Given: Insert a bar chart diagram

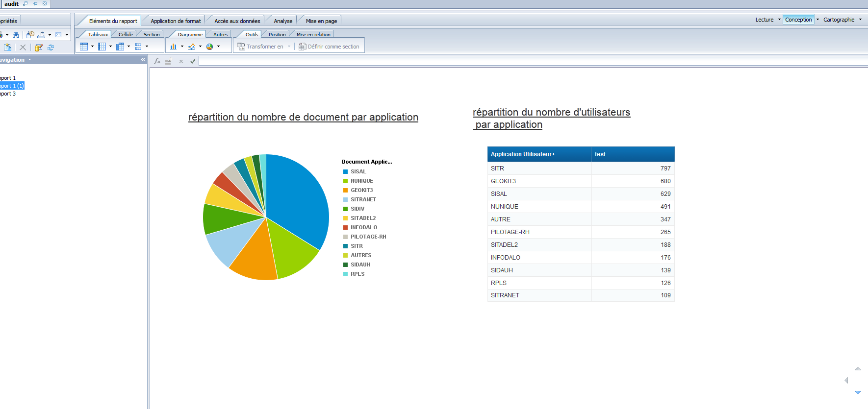Looking at the screenshot, I should pyautogui.click(x=173, y=47).
